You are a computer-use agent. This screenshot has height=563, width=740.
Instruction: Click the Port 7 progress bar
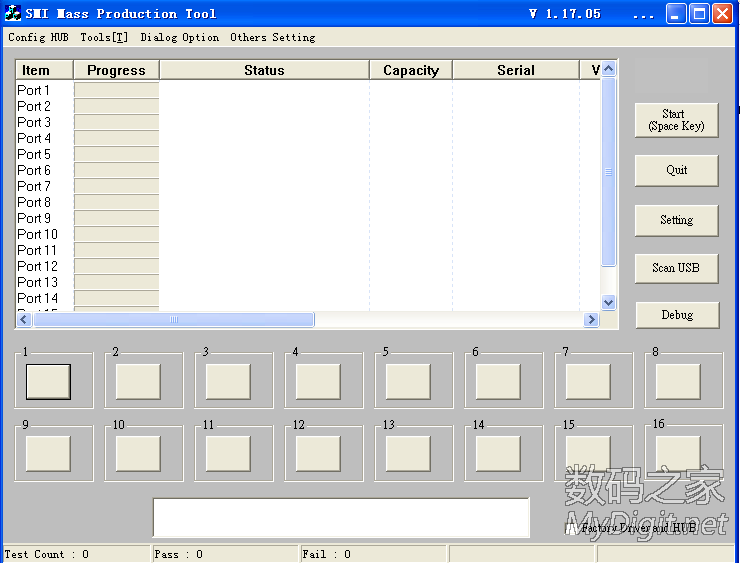click(x=117, y=186)
